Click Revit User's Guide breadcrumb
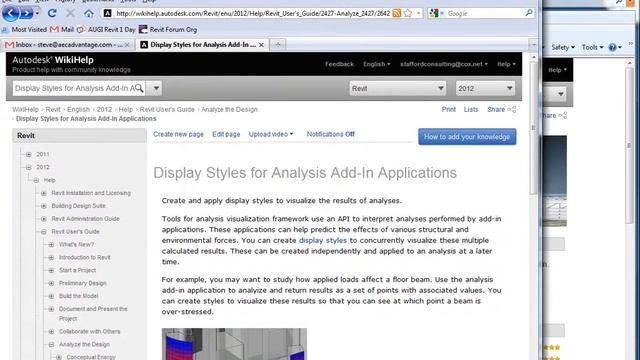Image resolution: width=640 pixels, height=360 pixels. [167, 109]
